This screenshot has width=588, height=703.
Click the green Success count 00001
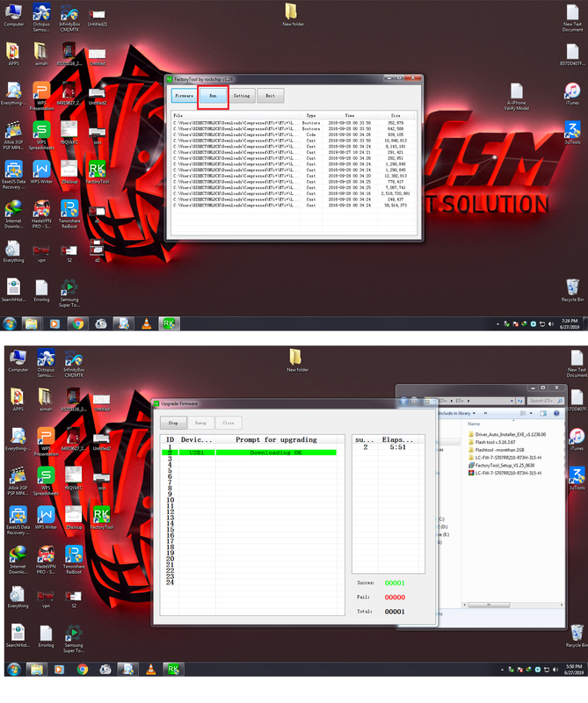[395, 583]
